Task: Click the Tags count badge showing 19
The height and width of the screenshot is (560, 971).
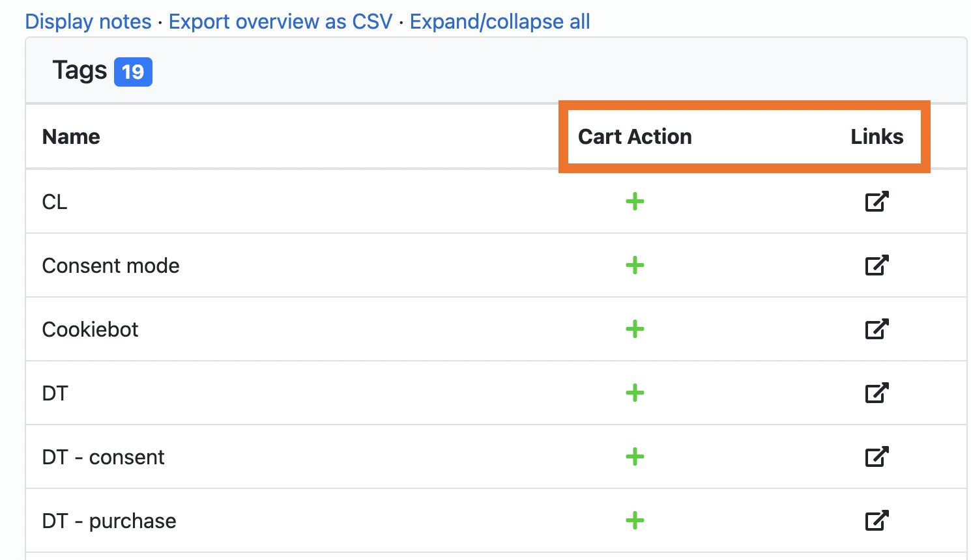Action: 132,72
